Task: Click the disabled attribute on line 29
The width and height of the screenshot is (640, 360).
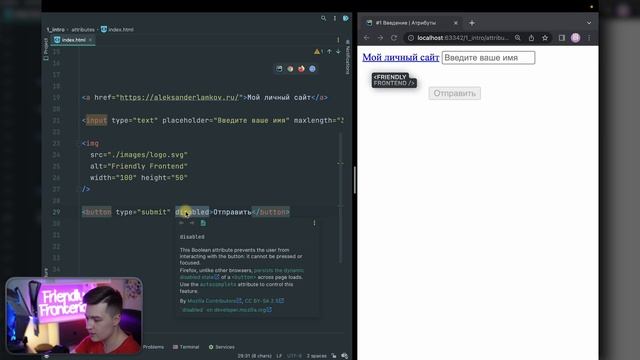Action: coord(192,212)
